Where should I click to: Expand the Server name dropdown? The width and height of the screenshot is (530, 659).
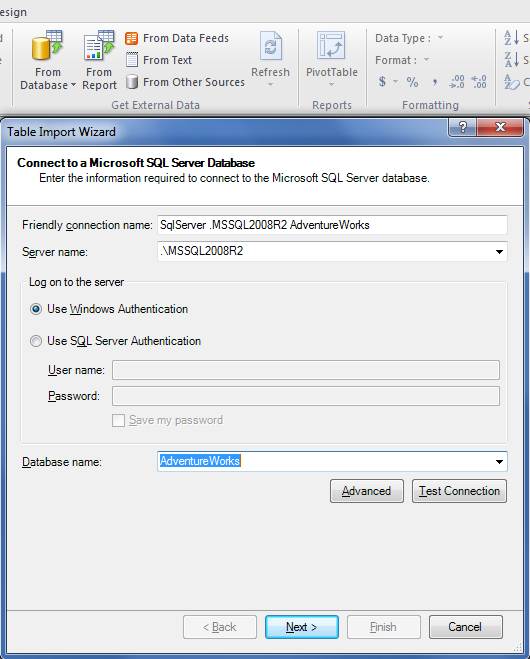click(x=499, y=252)
